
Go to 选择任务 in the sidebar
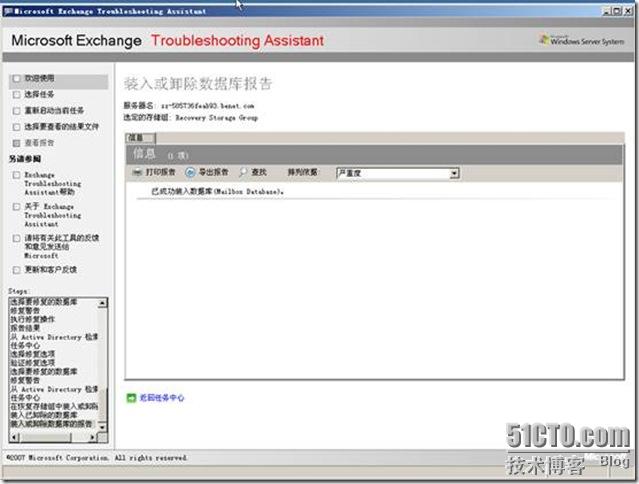coord(39,95)
